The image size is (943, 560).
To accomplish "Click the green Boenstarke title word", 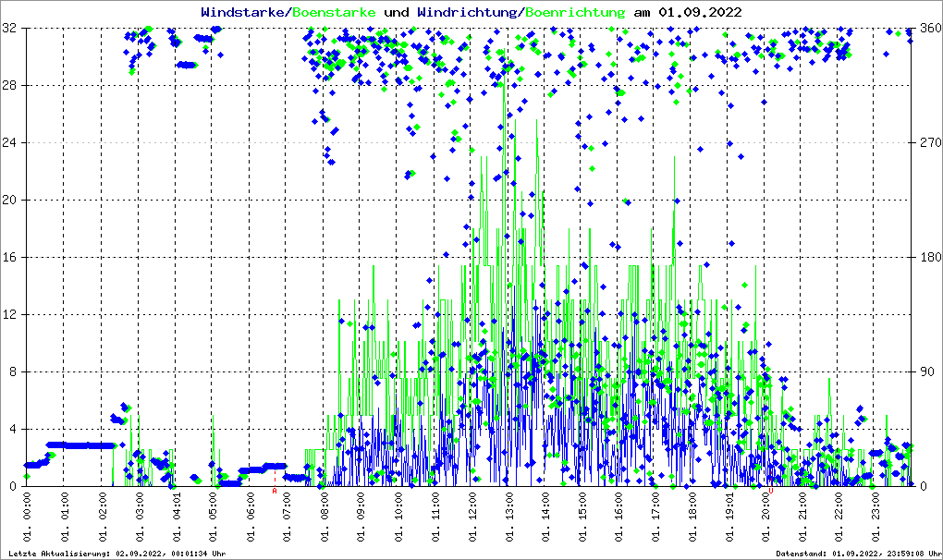I will click(334, 12).
